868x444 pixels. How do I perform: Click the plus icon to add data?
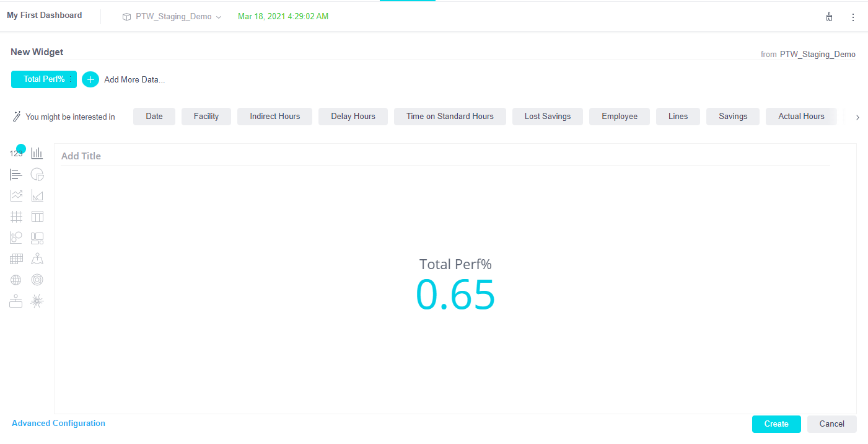(90, 79)
